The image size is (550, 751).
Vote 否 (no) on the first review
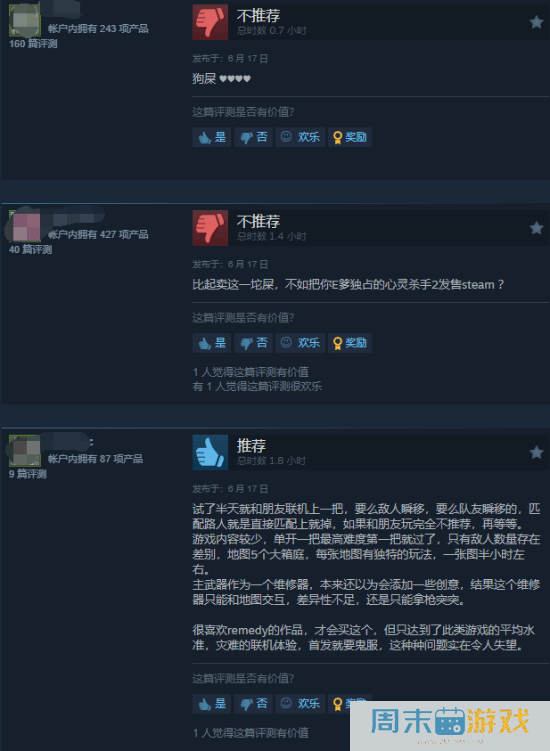click(x=253, y=137)
